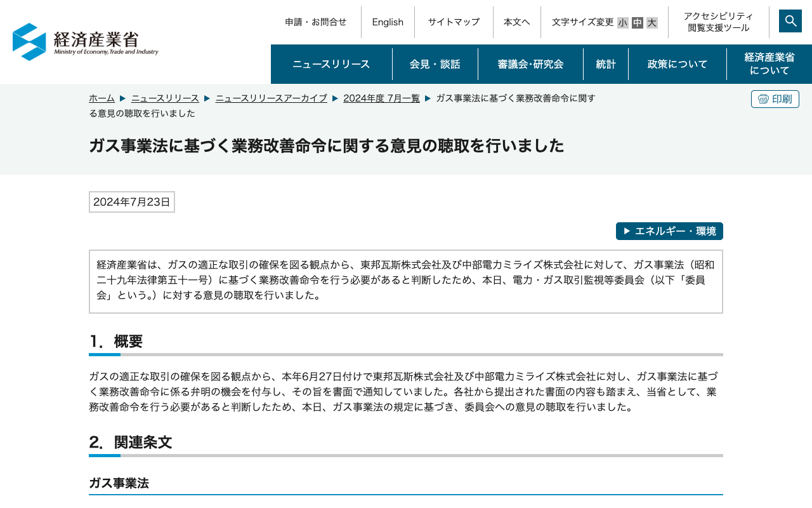
Task: Set text size to medium 中
Action: pyautogui.click(x=638, y=23)
